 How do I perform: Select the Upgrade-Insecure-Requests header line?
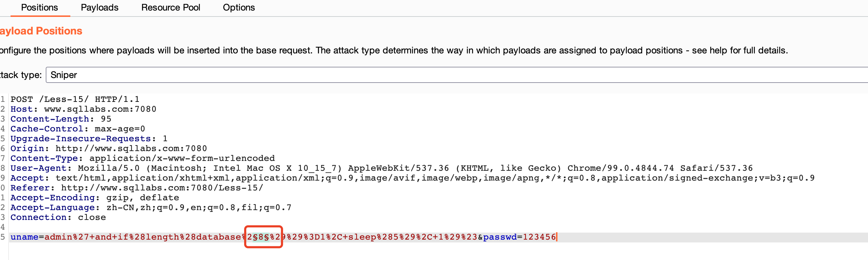click(89, 139)
